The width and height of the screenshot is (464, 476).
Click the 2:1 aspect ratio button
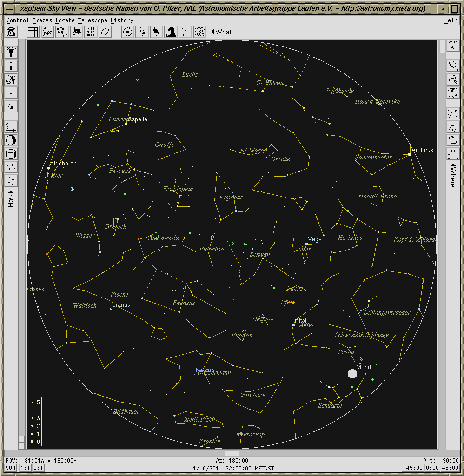coord(38,468)
